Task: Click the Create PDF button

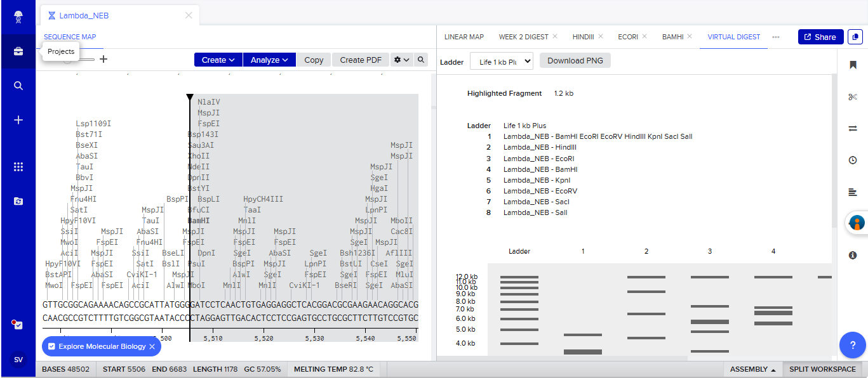Action: pos(360,60)
